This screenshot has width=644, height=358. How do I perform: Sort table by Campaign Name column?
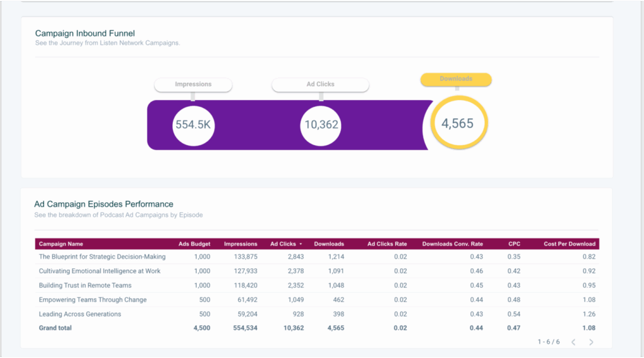[61, 244]
